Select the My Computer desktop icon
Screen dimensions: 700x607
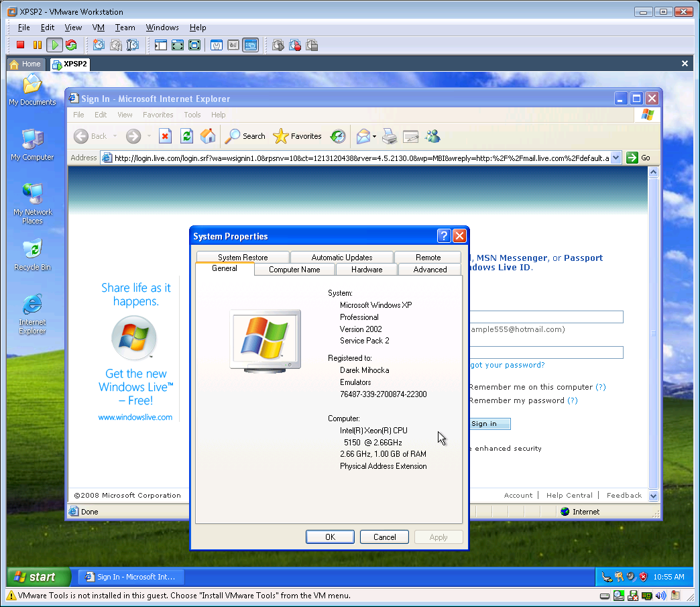pos(32,145)
